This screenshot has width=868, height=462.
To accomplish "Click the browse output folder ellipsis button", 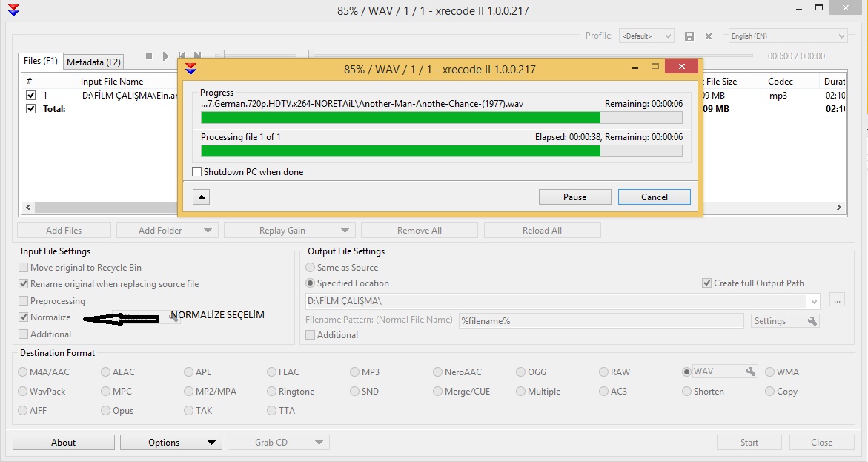I will coord(837,300).
